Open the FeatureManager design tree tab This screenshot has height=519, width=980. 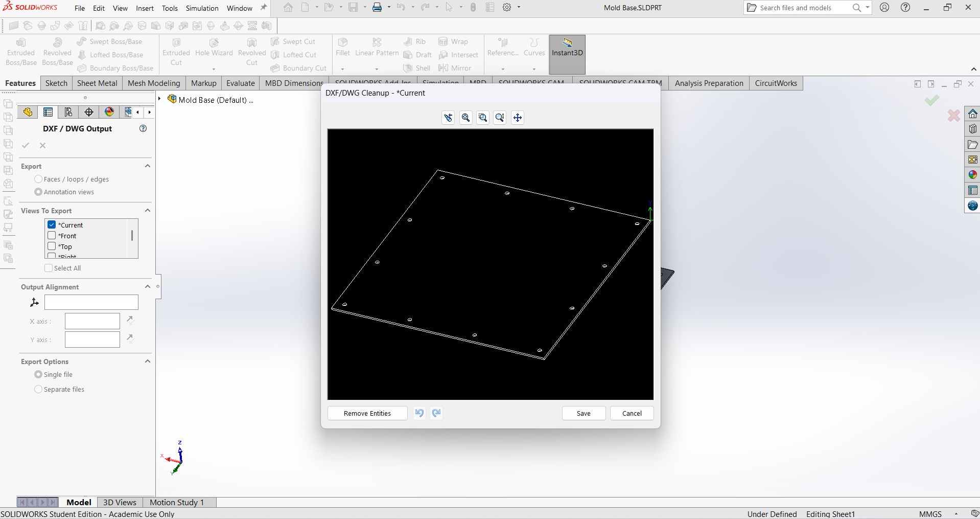(x=28, y=112)
